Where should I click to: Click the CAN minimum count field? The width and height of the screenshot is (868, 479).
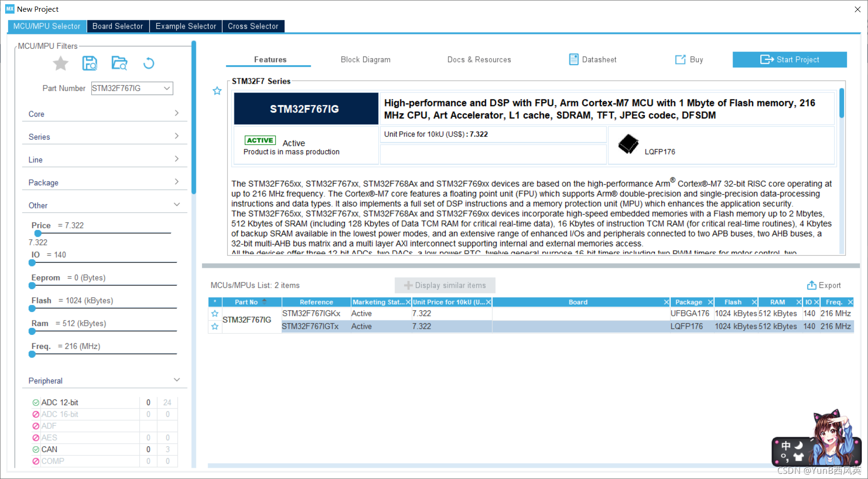click(x=148, y=449)
